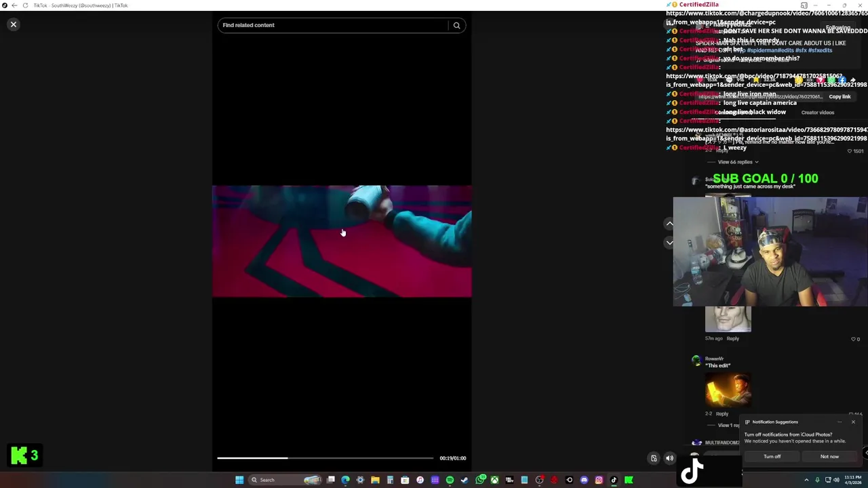Open the face image above 57m ago
Screen dimensions: 868x488
pos(728,319)
